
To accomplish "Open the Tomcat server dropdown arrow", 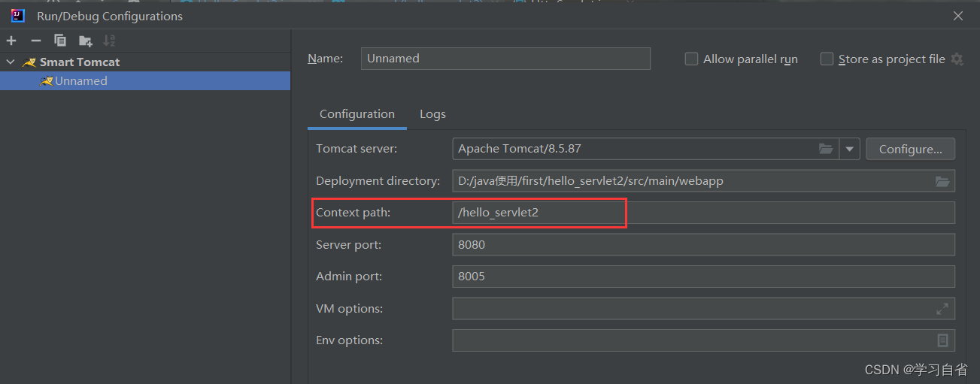I will tap(850, 149).
